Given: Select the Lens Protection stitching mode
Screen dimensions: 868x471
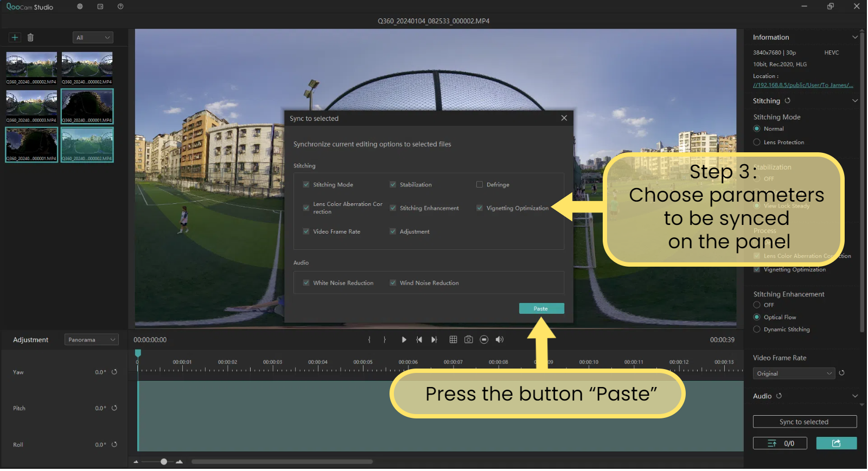Looking at the screenshot, I should [x=757, y=143].
